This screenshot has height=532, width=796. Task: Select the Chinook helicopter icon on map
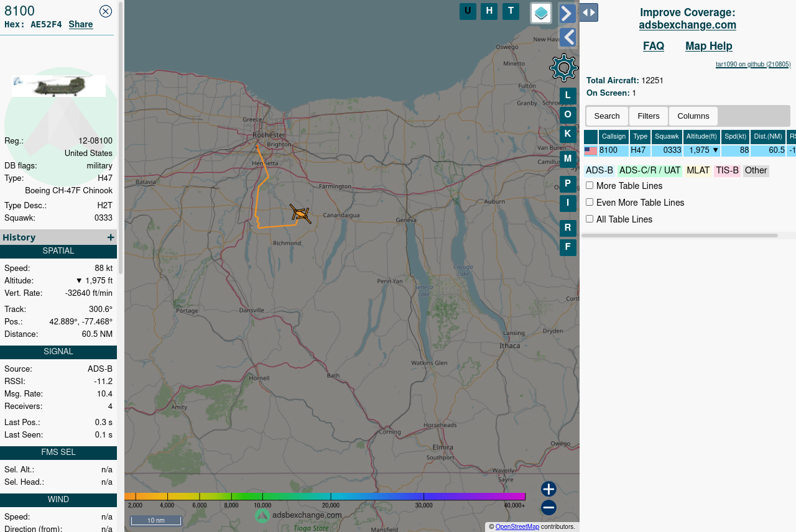click(x=300, y=214)
